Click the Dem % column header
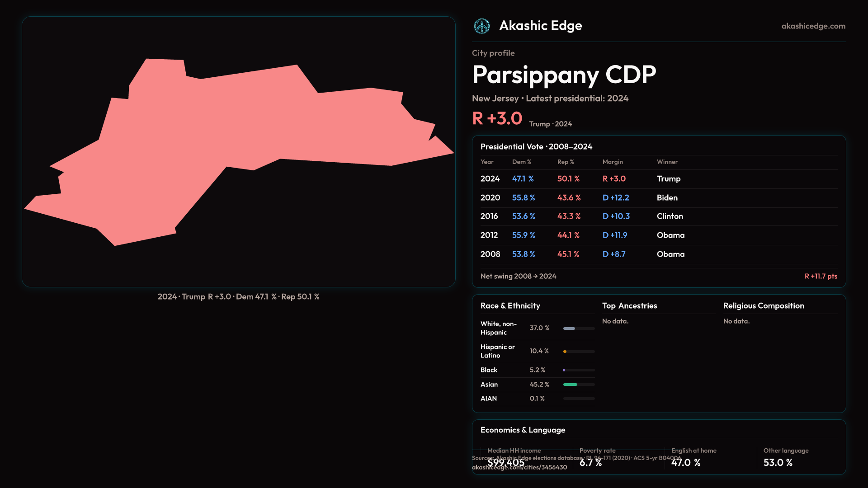The width and height of the screenshot is (868, 488). [x=521, y=162]
